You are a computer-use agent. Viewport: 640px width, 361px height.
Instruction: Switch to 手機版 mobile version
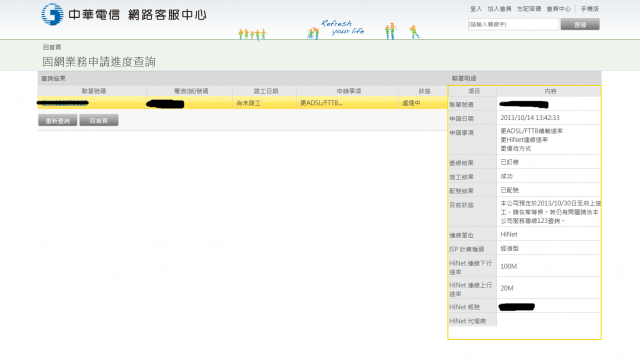[x=590, y=9]
